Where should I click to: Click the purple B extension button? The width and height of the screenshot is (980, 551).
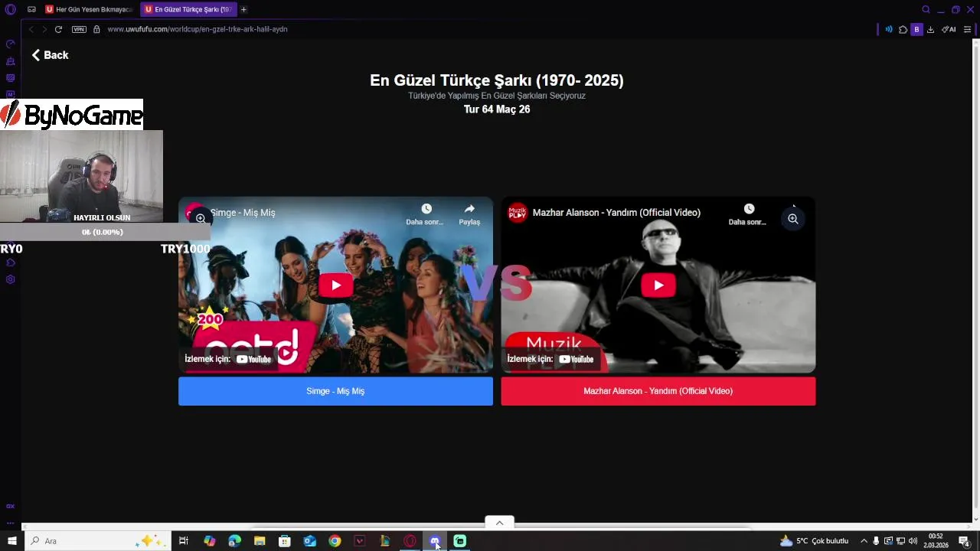pyautogui.click(x=916, y=29)
